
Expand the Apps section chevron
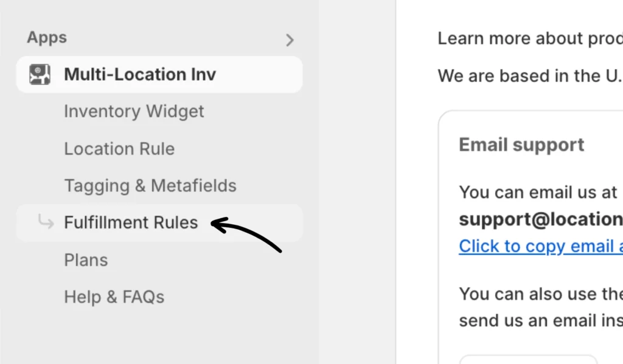point(290,40)
